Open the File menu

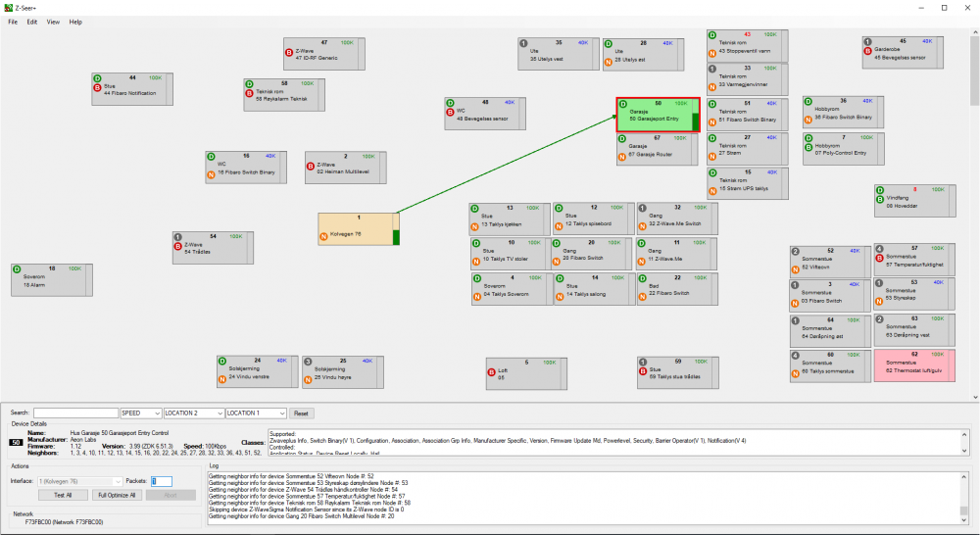click(x=13, y=22)
